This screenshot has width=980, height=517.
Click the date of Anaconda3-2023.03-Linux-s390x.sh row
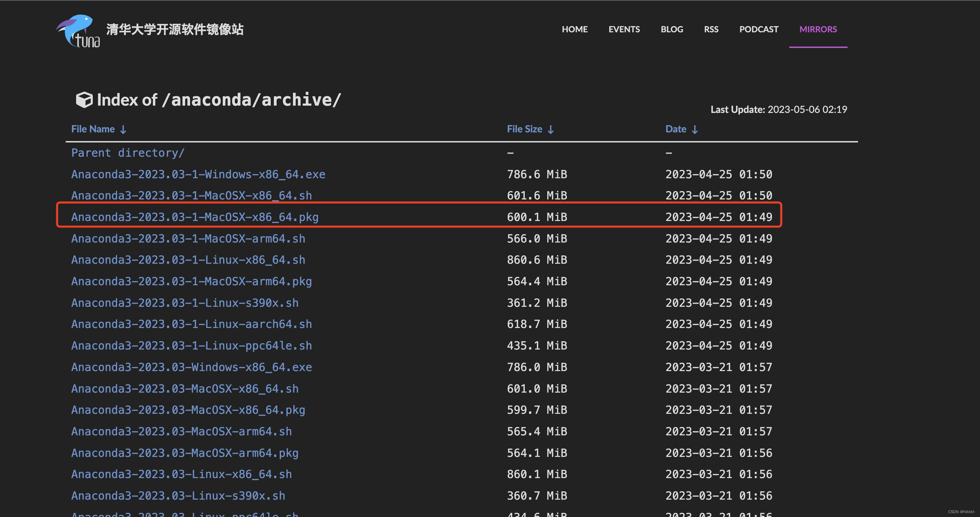click(x=719, y=496)
